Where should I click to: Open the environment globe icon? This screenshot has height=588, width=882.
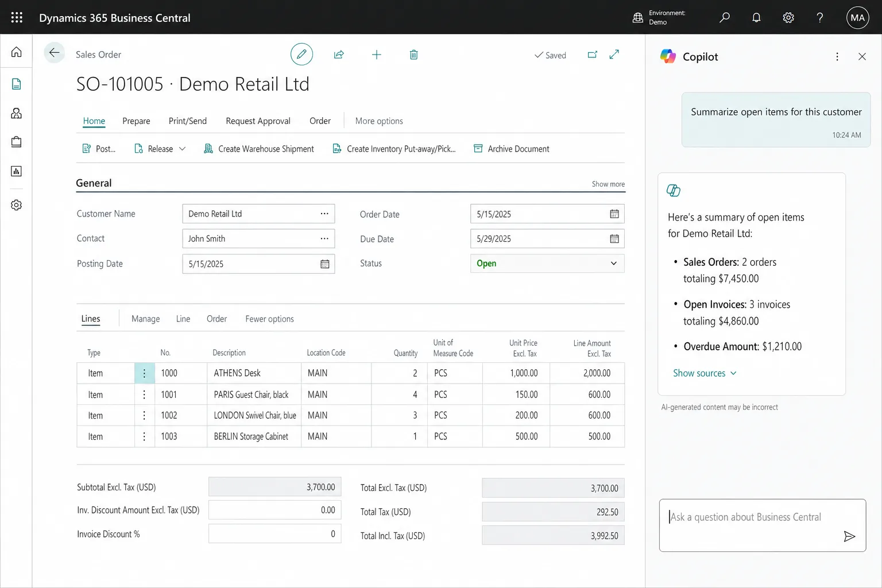pyautogui.click(x=637, y=17)
